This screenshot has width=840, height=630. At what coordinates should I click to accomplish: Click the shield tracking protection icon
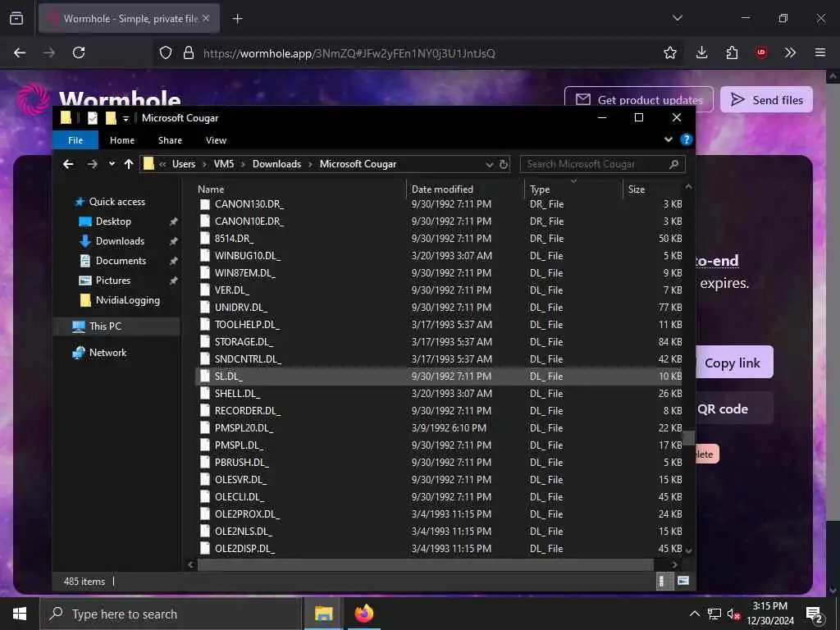point(166,52)
